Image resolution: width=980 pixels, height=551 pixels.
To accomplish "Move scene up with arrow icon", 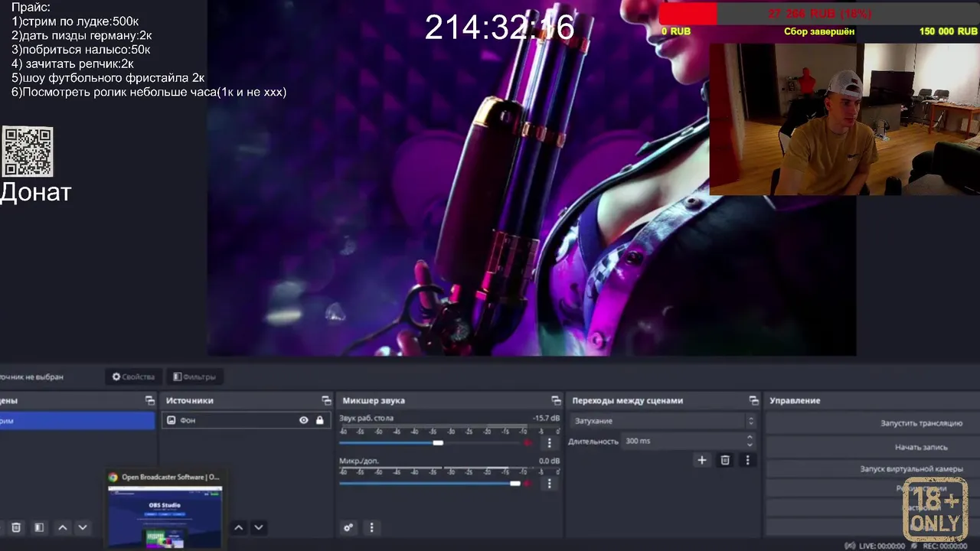I will pyautogui.click(x=63, y=527).
